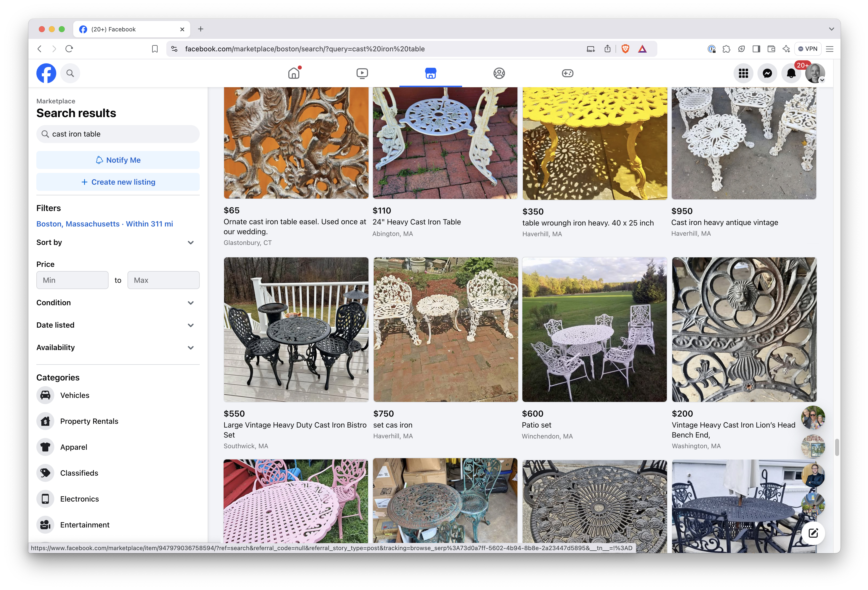
Task: Click the Facebook search magnifier icon
Action: tap(70, 73)
